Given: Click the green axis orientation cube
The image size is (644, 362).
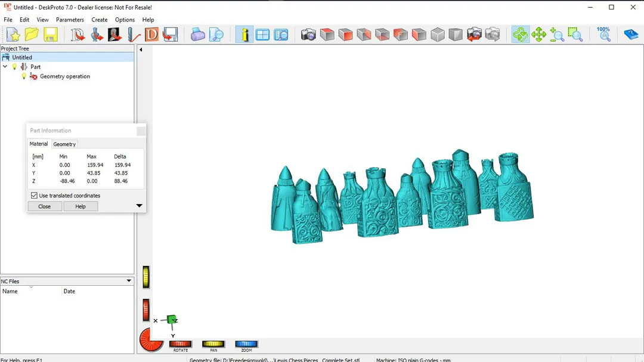Looking at the screenshot, I should pos(172,320).
